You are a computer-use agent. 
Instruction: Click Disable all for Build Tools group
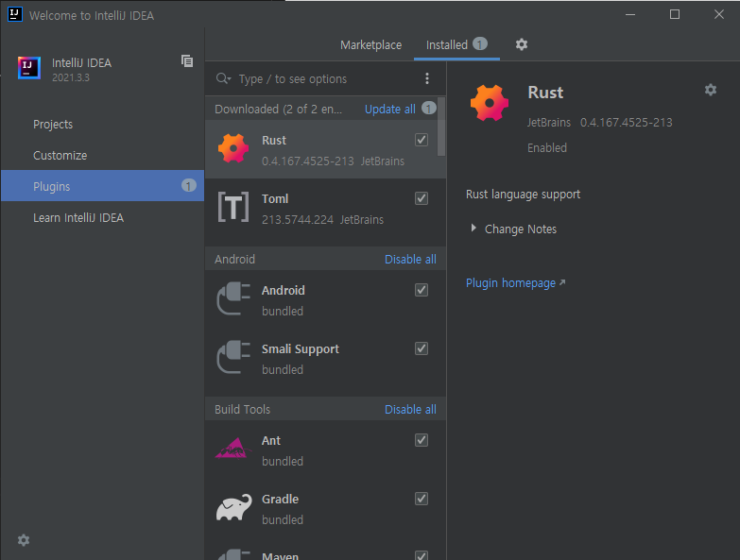click(410, 409)
